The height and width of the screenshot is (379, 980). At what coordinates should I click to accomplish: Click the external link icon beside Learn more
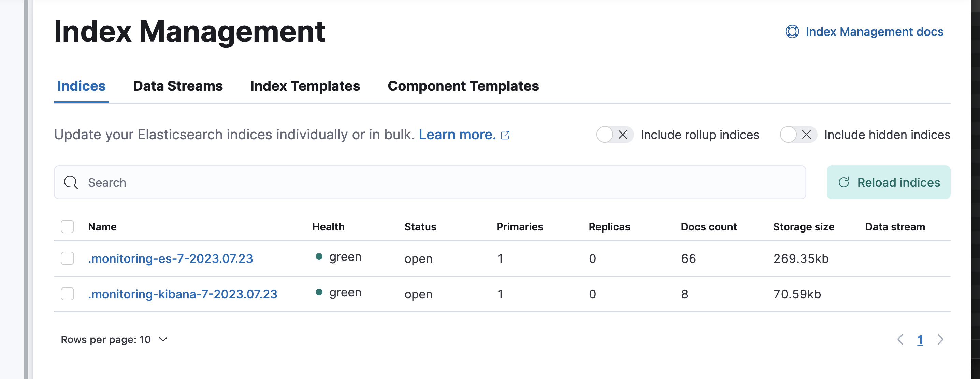point(505,135)
